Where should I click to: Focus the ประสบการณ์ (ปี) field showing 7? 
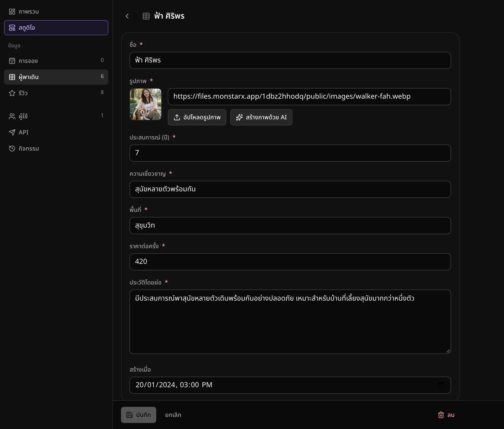click(290, 153)
